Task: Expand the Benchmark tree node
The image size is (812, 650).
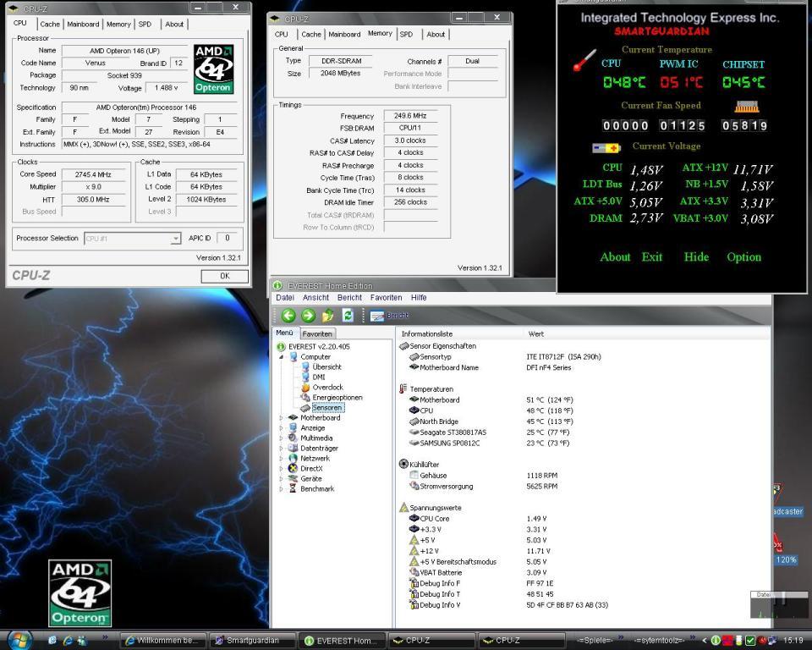Action: click(x=281, y=489)
